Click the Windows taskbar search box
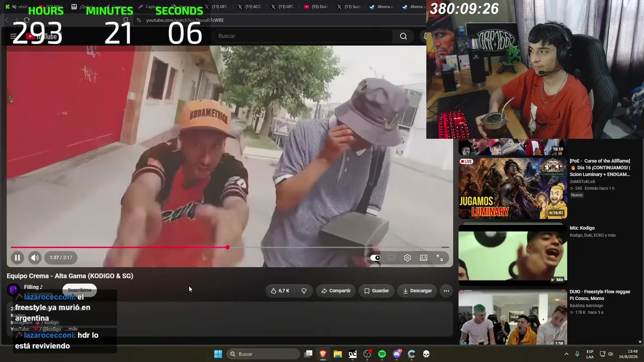 point(263,354)
